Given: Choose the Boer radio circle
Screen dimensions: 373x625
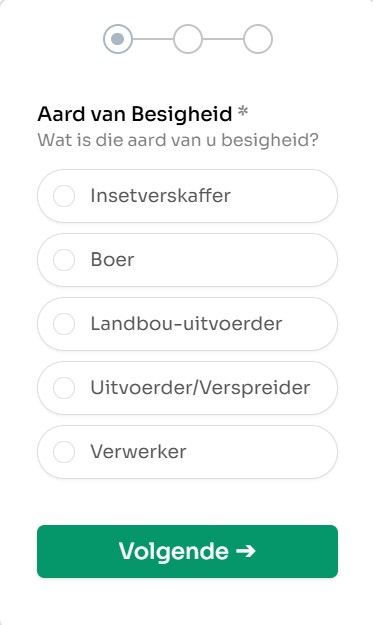Looking at the screenshot, I should pyautogui.click(x=64, y=260).
